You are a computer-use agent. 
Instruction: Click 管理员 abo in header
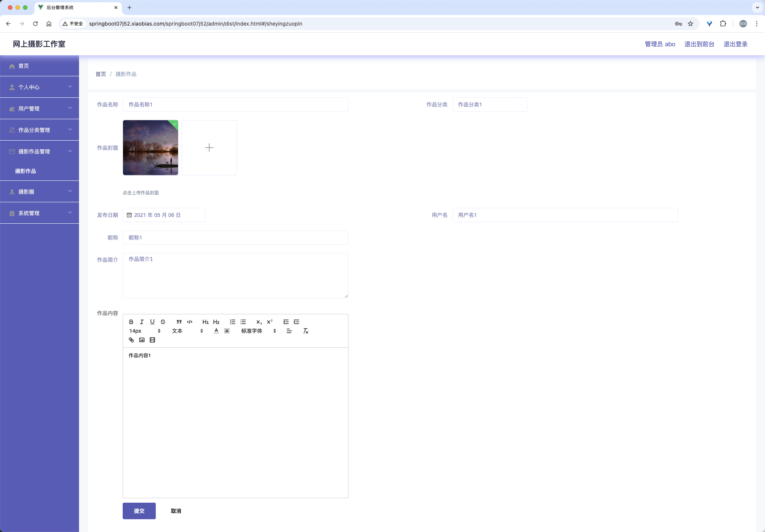(660, 44)
